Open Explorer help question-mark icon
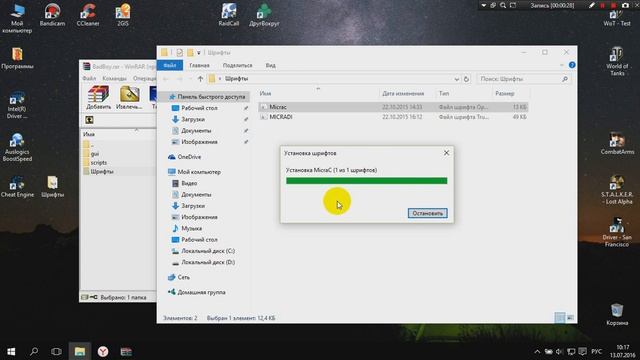 click(572, 65)
